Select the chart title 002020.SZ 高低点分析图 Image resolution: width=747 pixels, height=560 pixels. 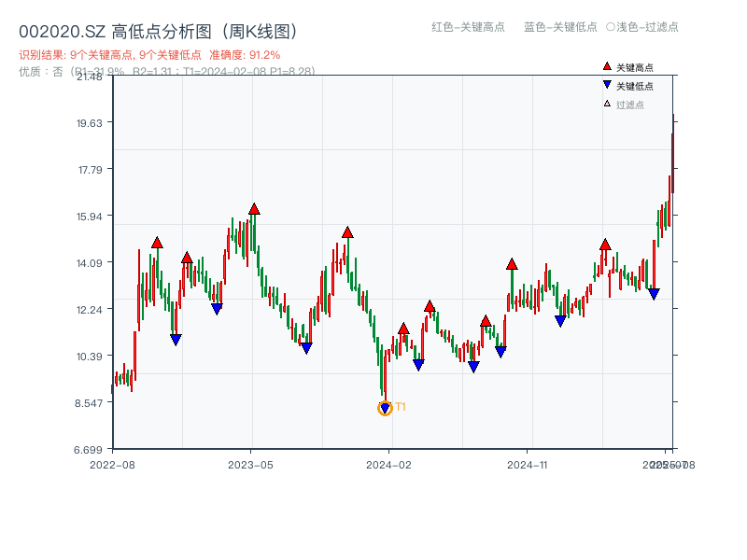tap(158, 32)
